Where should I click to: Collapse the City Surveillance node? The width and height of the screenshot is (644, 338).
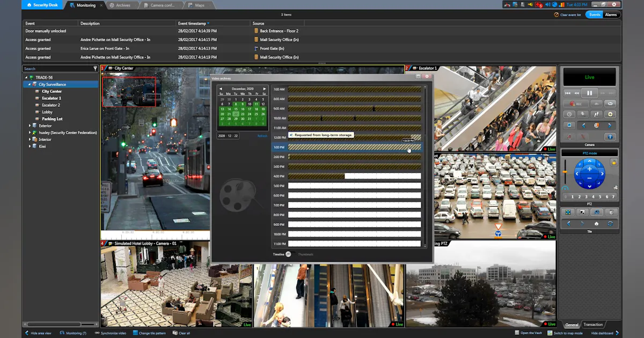pyautogui.click(x=30, y=84)
